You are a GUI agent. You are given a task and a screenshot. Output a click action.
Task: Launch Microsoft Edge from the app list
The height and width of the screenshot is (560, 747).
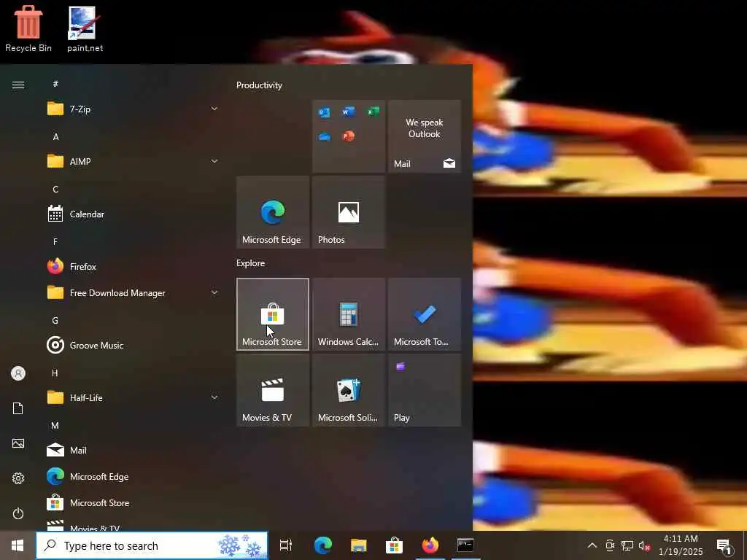133,477
